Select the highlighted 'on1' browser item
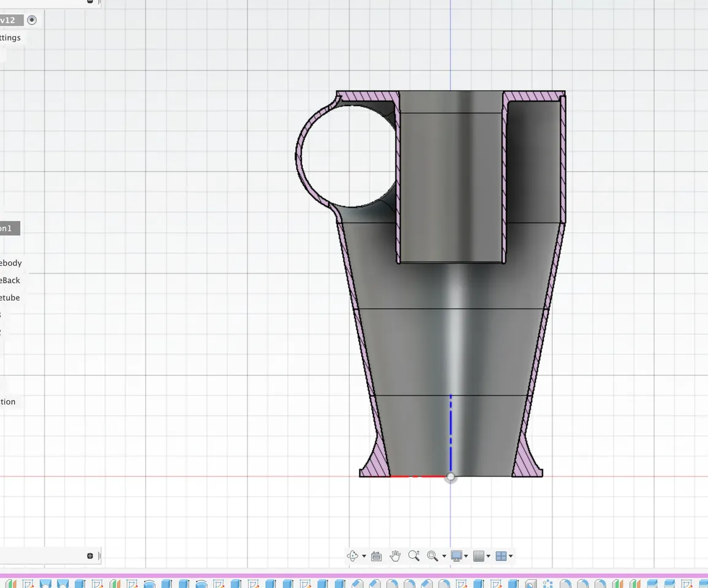 [9, 228]
